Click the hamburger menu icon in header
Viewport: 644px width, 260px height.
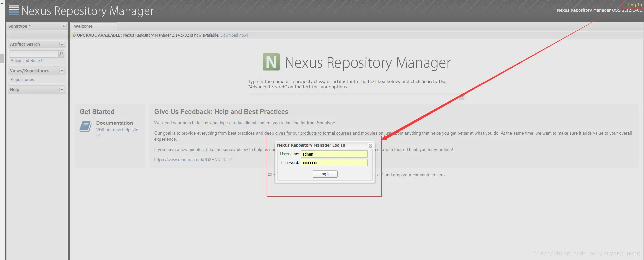pos(14,10)
